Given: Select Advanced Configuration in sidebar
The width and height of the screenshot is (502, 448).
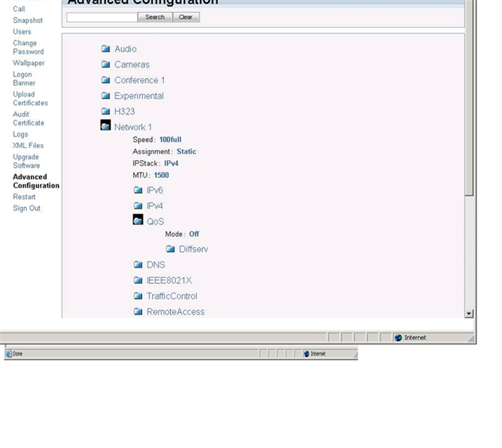Looking at the screenshot, I should click(x=36, y=181).
